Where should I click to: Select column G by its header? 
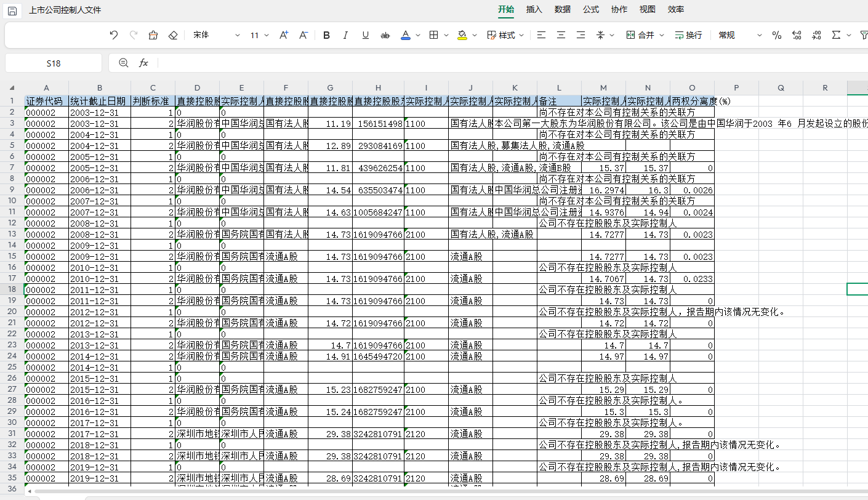point(331,87)
